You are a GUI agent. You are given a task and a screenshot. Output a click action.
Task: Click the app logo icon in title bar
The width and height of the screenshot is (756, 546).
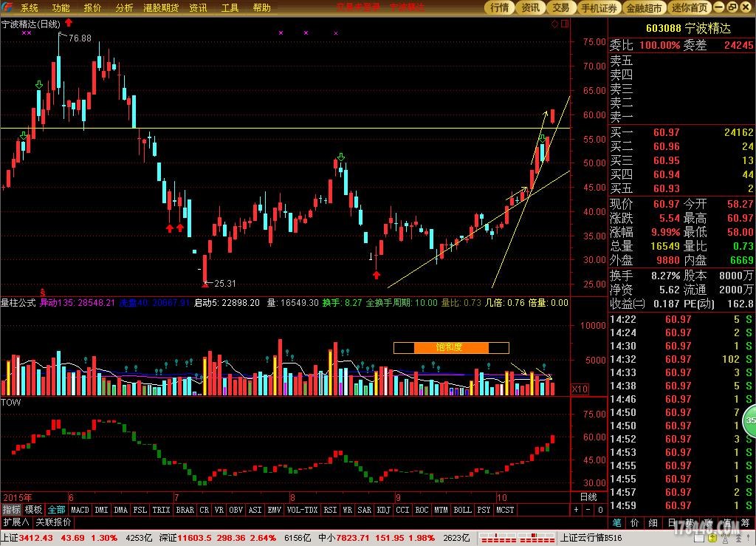[x=8, y=8]
